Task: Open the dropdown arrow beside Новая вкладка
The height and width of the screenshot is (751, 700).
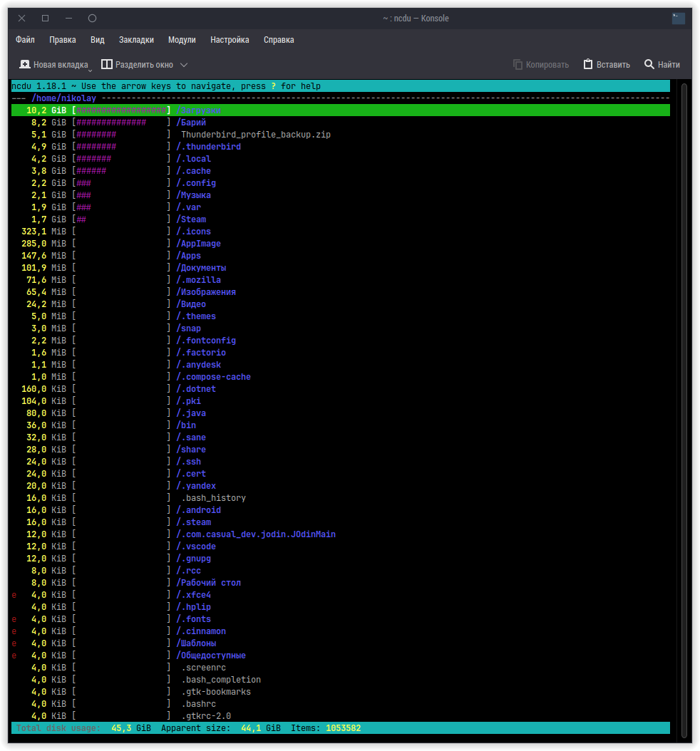Action: (x=91, y=70)
